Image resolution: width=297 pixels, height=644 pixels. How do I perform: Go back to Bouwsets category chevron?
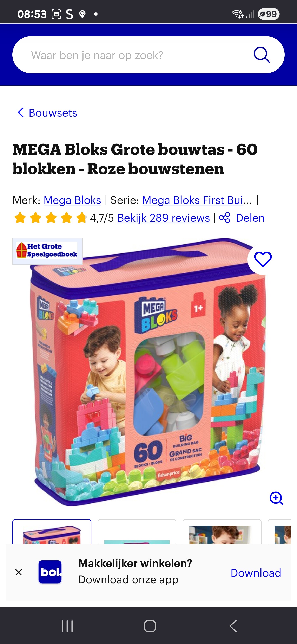click(20, 112)
